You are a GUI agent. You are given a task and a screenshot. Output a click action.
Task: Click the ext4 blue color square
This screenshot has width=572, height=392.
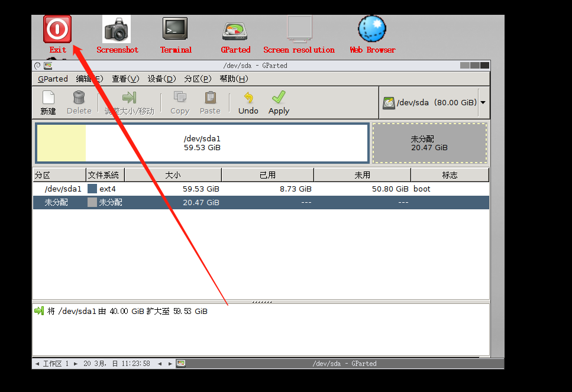tap(92, 189)
